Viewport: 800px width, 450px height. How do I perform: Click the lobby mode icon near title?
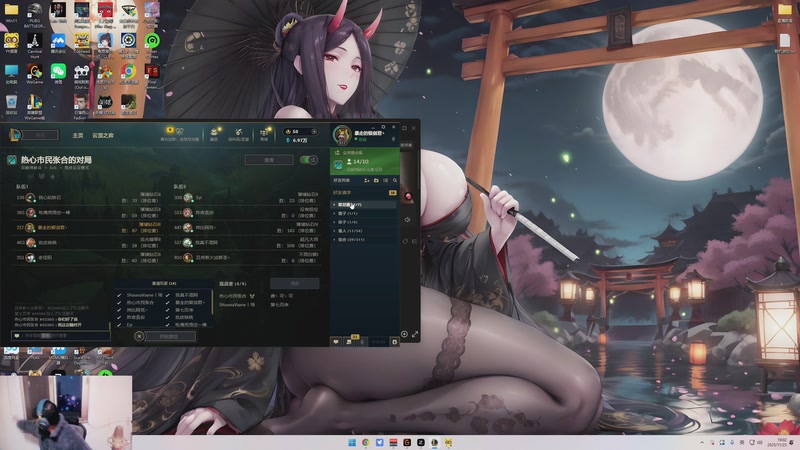12,160
